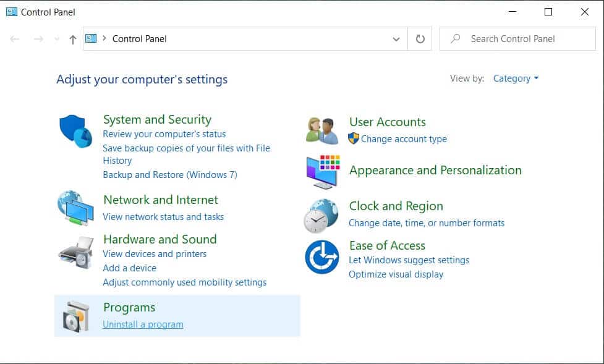Open Uninstall a program

[143, 324]
